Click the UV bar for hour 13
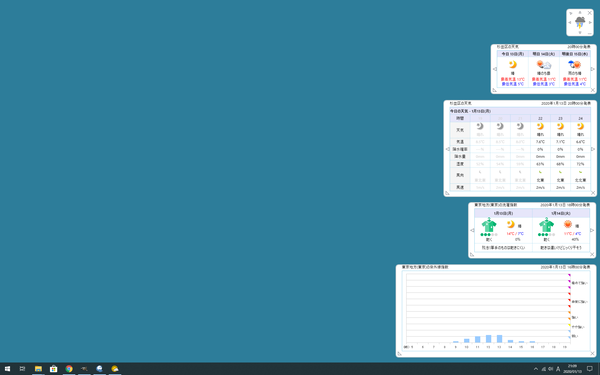The height and width of the screenshot is (375, 600). [499, 339]
